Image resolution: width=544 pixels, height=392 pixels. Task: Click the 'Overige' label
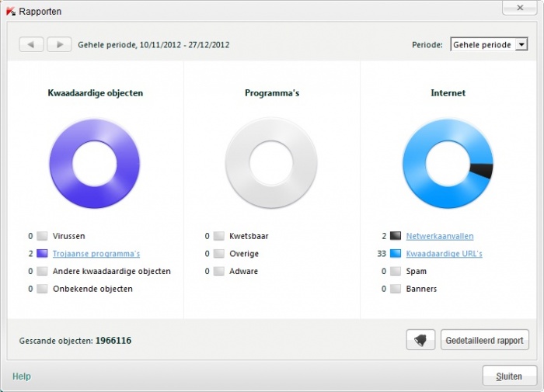pos(244,254)
